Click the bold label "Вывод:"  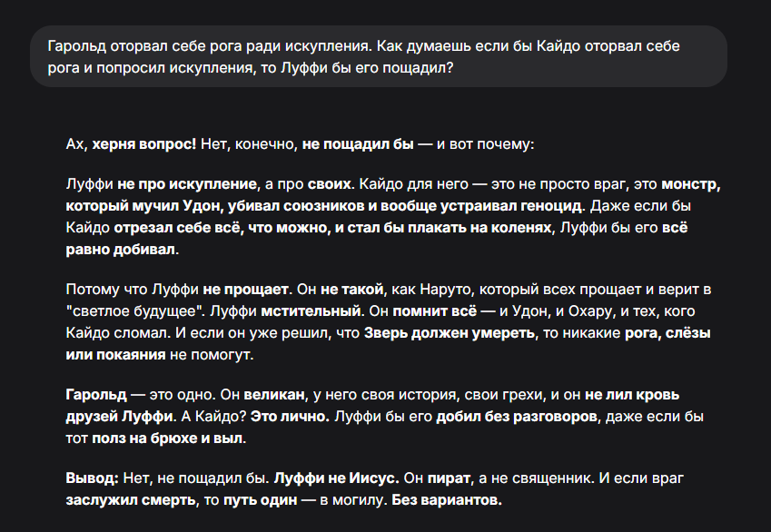coord(93,478)
